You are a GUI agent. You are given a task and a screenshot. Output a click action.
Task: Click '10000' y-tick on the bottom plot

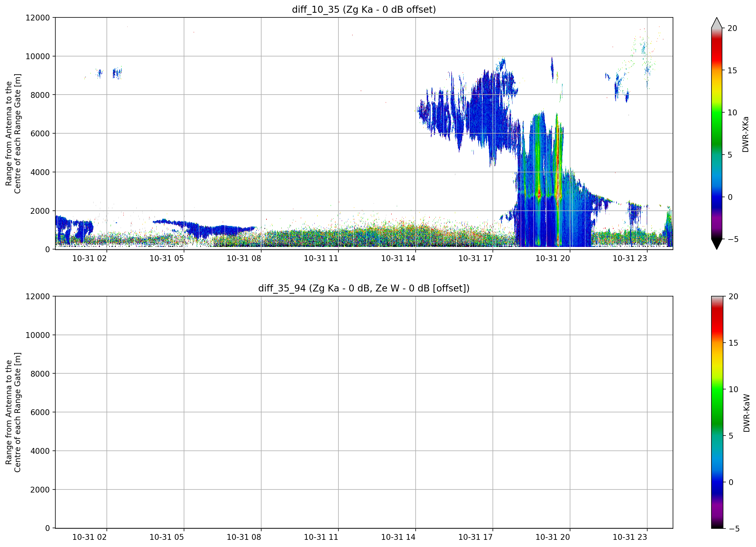[x=38, y=335]
